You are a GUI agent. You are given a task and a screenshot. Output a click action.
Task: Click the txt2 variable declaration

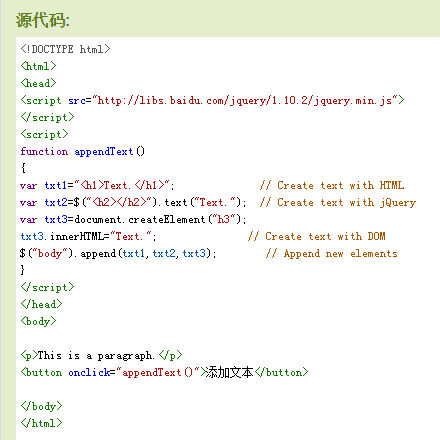[133, 202]
